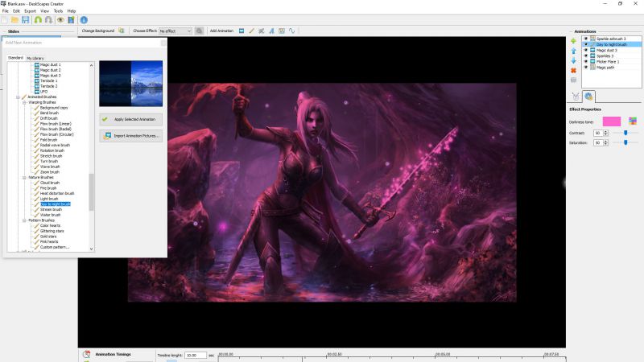Save the project with the floppy disk icon
This screenshot has height=362, width=644.
click(26, 19)
